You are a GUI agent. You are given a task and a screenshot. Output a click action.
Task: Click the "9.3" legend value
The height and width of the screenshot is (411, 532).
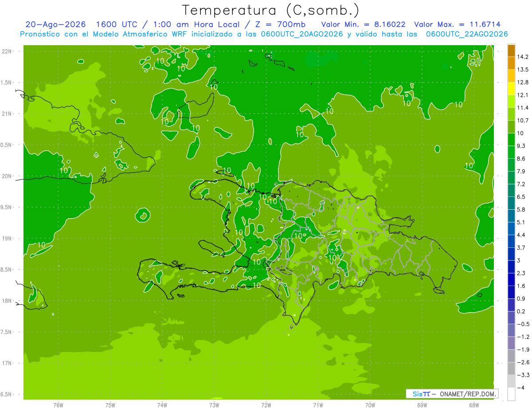coord(521,146)
